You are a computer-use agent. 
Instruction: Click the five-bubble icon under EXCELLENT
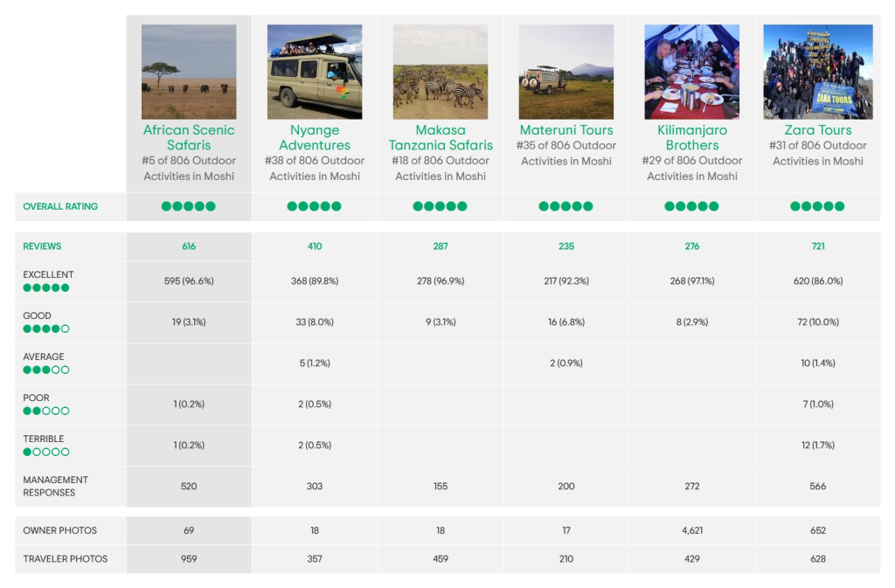[x=46, y=288]
